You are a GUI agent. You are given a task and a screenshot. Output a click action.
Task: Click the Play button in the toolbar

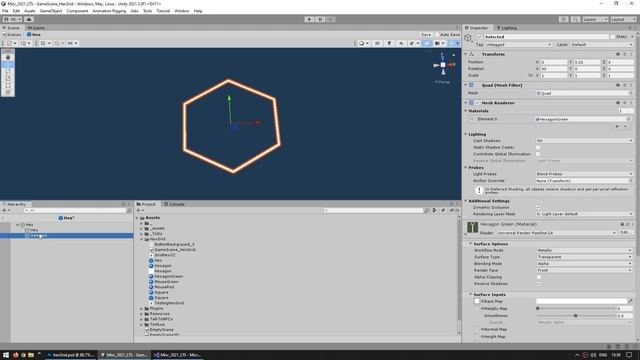tap(309, 19)
